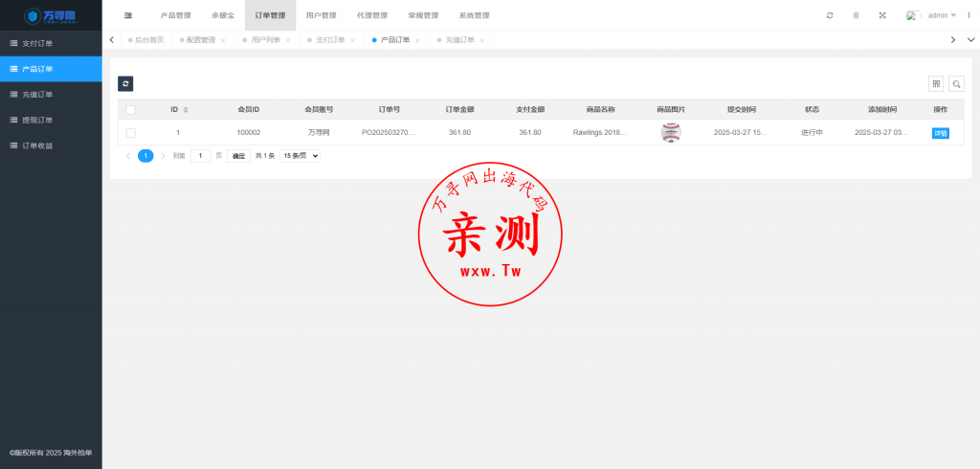Screen dimensions: 980x469
Task: Close the 用户列表 tab
Action: [x=287, y=40]
